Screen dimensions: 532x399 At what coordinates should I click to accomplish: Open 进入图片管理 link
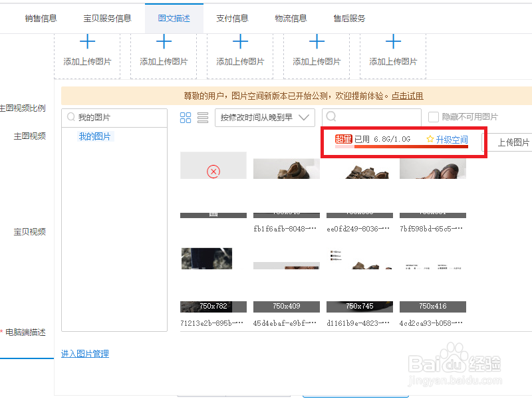[84, 353]
